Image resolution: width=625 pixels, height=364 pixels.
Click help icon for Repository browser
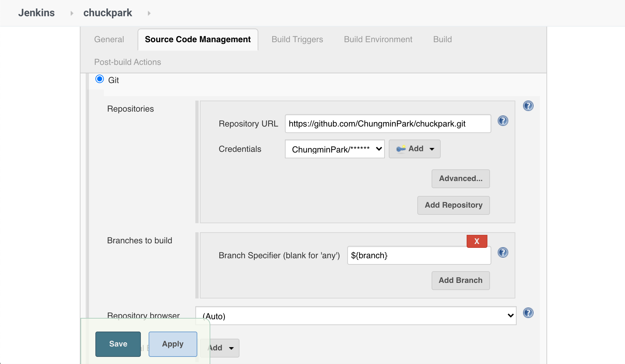pyautogui.click(x=528, y=313)
